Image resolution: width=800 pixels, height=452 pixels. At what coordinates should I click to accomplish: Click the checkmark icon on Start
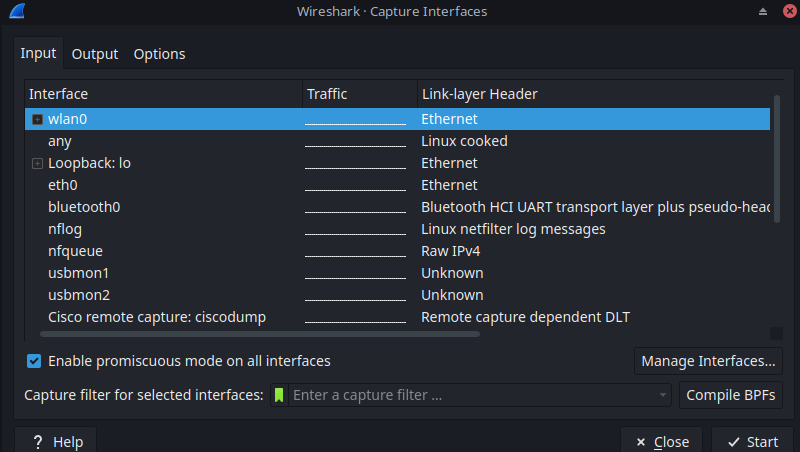click(734, 442)
